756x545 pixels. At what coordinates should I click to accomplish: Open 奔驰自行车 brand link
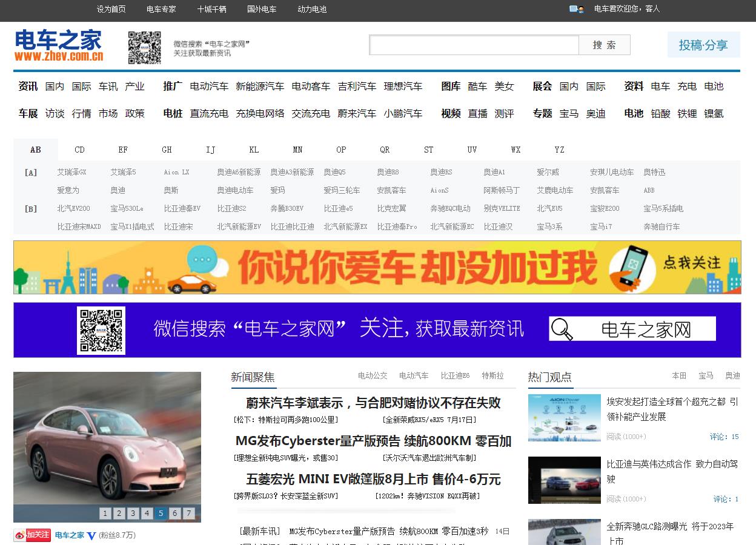661,227
